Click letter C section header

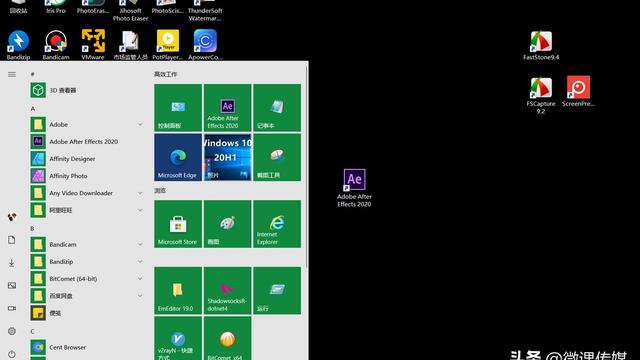click(x=33, y=331)
